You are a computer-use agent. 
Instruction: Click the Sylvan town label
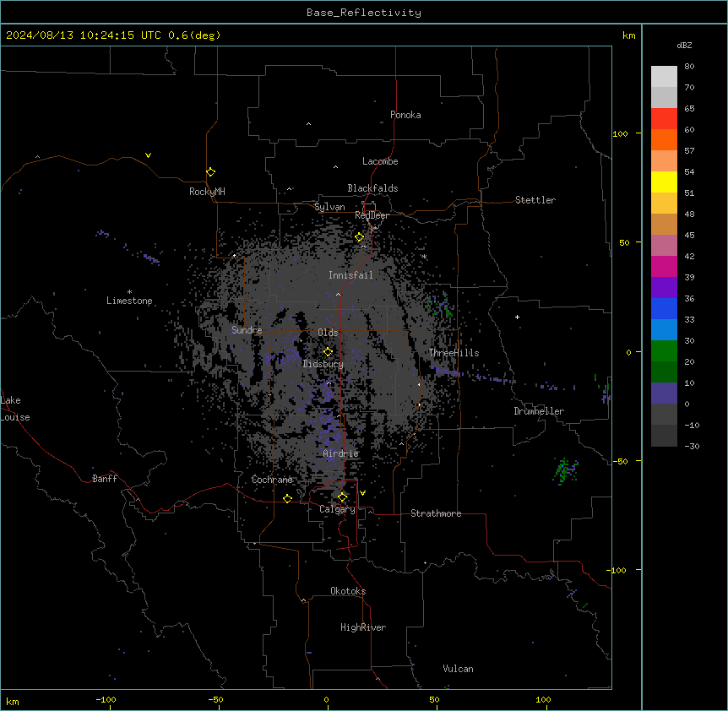(329, 207)
